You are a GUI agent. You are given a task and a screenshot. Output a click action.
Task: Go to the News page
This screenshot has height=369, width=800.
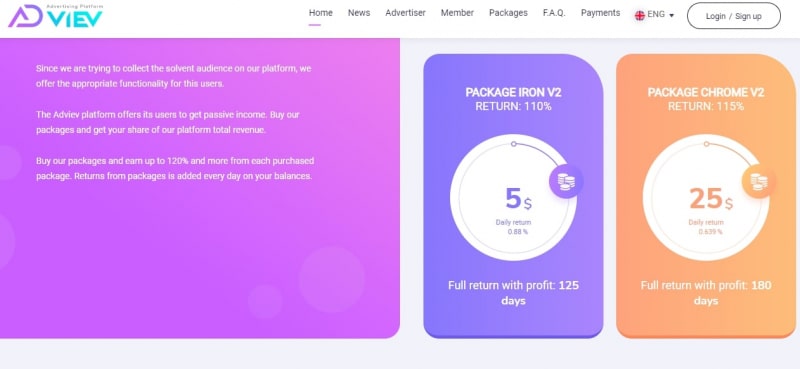pyautogui.click(x=359, y=13)
